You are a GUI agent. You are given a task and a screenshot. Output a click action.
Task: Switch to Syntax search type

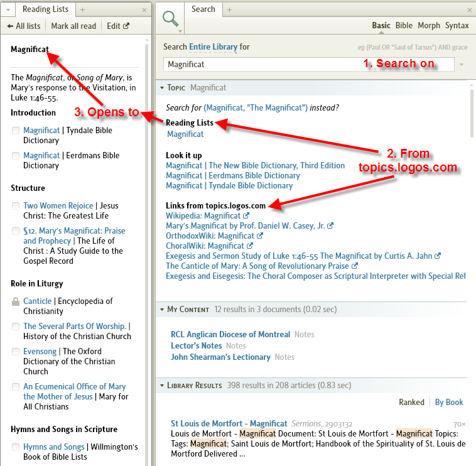457,26
